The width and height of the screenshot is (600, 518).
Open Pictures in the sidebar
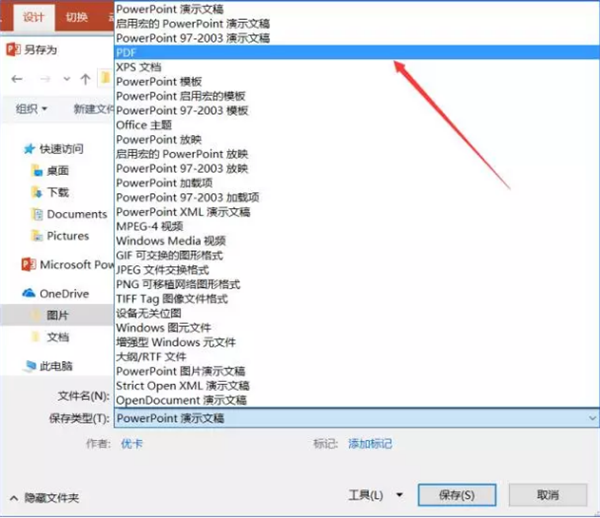pos(68,236)
